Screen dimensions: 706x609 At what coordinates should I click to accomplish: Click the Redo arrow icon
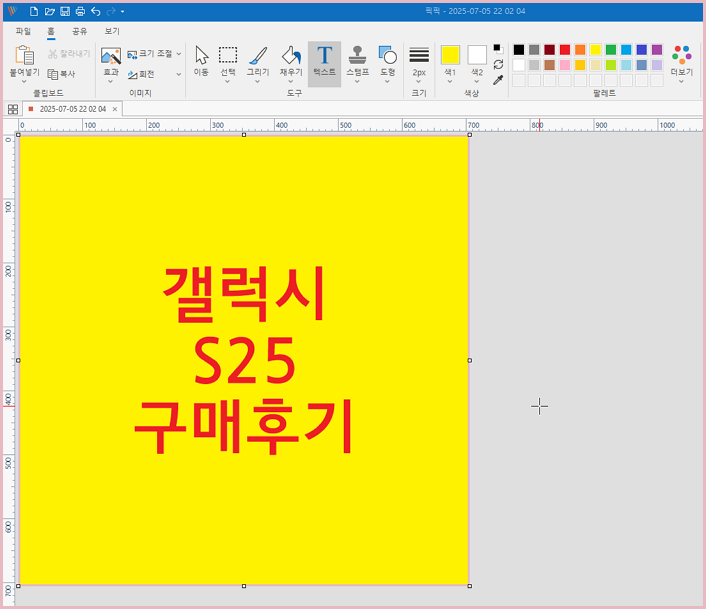point(111,11)
